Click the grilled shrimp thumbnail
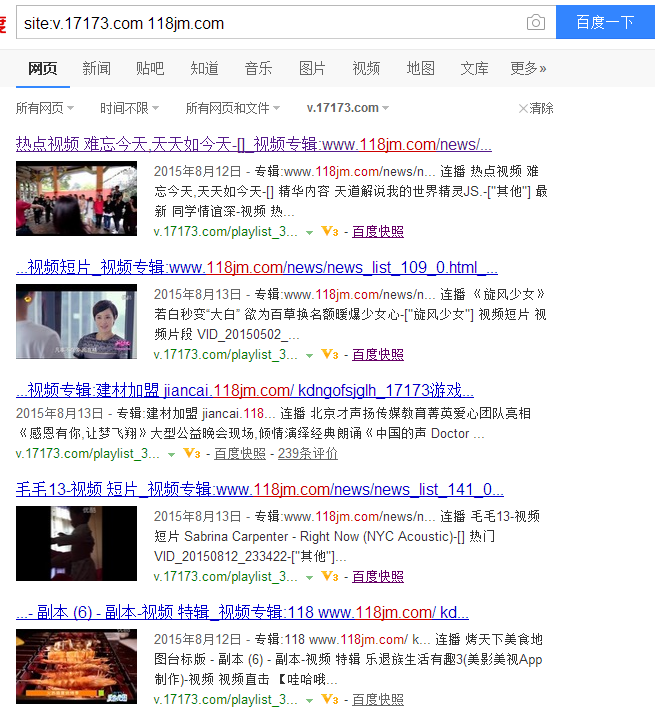Image resolution: width=655 pixels, height=713 pixels. click(76, 666)
